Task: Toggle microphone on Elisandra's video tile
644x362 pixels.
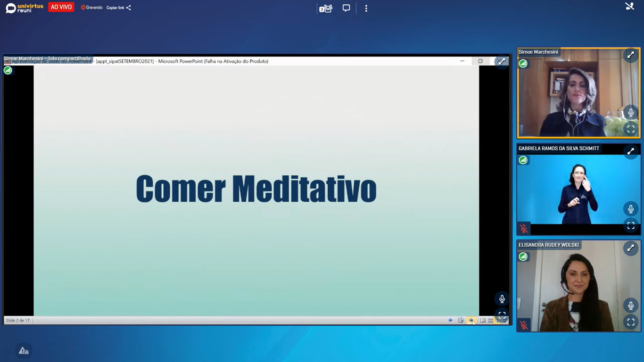Action: tap(630, 306)
